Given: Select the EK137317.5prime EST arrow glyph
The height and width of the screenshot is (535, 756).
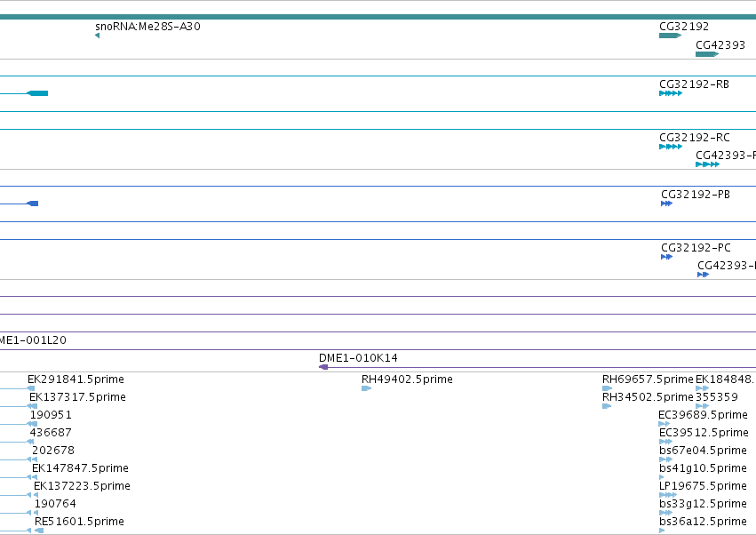Looking at the screenshot, I should point(32,406).
